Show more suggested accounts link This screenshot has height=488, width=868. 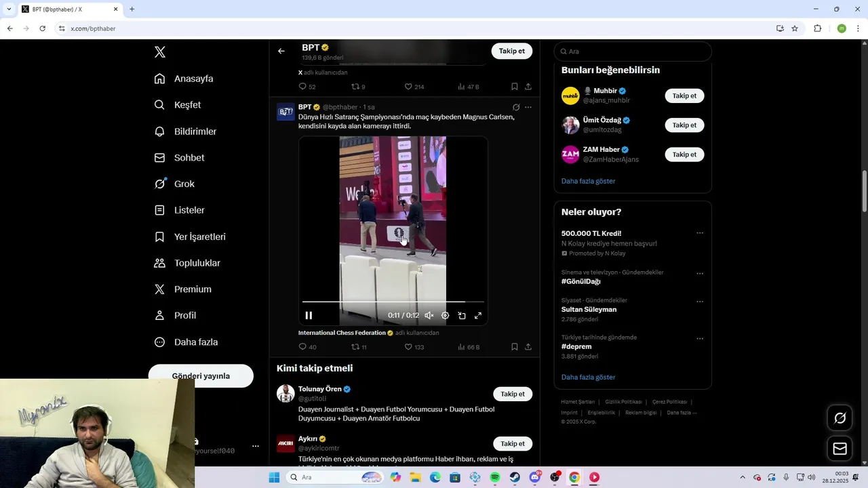tap(588, 181)
